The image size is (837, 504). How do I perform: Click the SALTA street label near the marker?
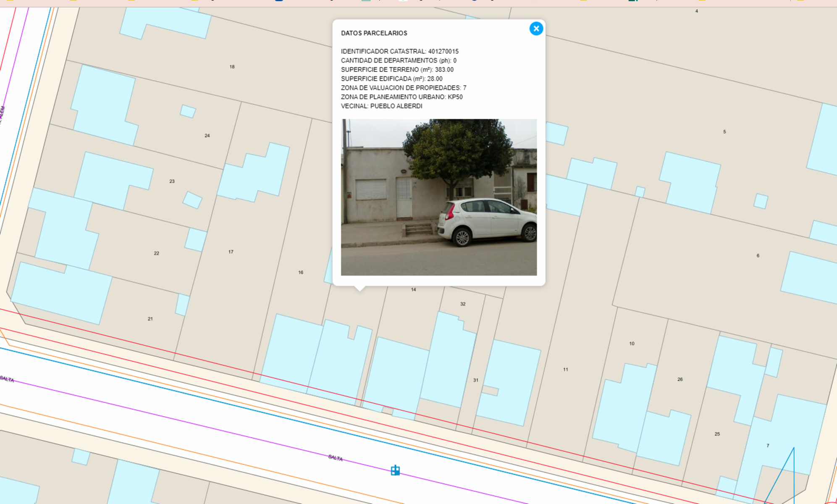click(335, 457)
